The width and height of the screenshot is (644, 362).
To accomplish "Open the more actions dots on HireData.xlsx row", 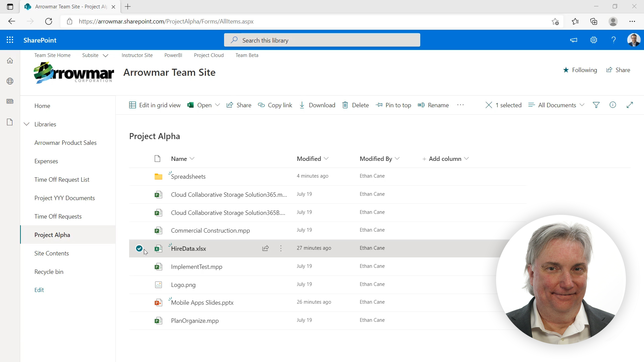I will pos(281,248).
